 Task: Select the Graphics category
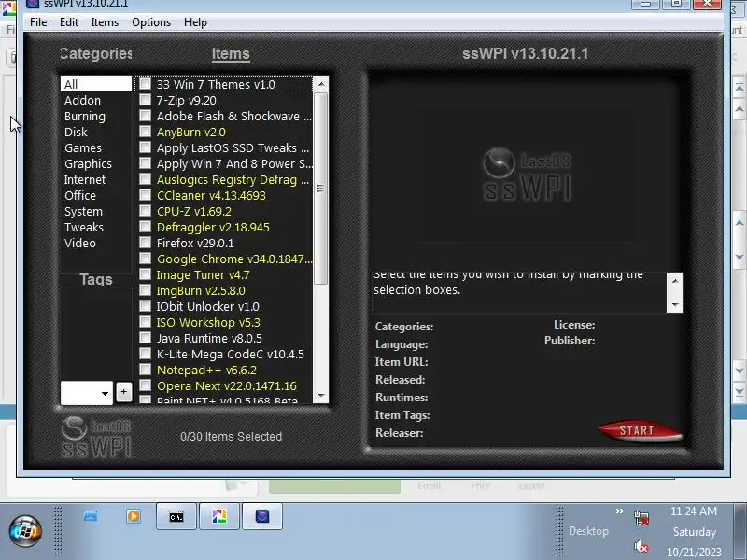96,164
